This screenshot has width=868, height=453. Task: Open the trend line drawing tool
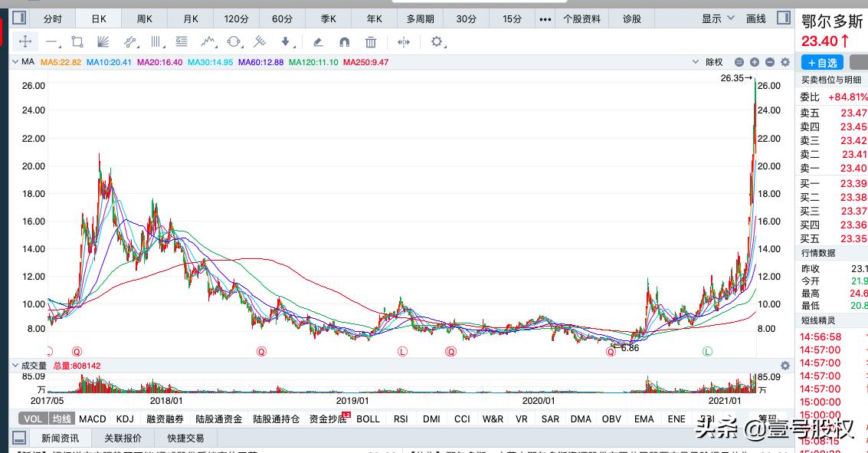(51, 42)
